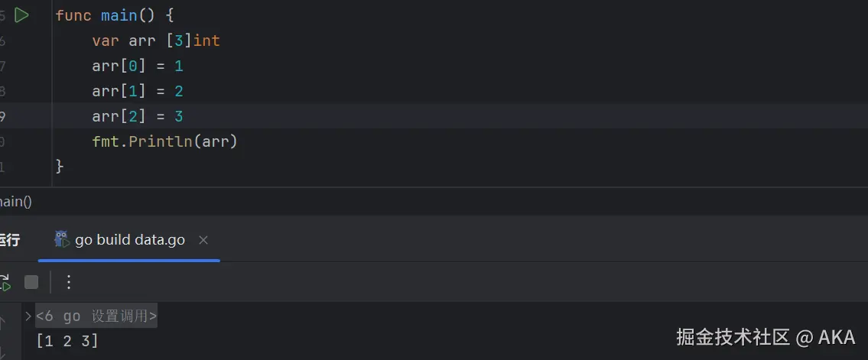
Task: Click the main() breadcrumb
Action: click(15, 202)
